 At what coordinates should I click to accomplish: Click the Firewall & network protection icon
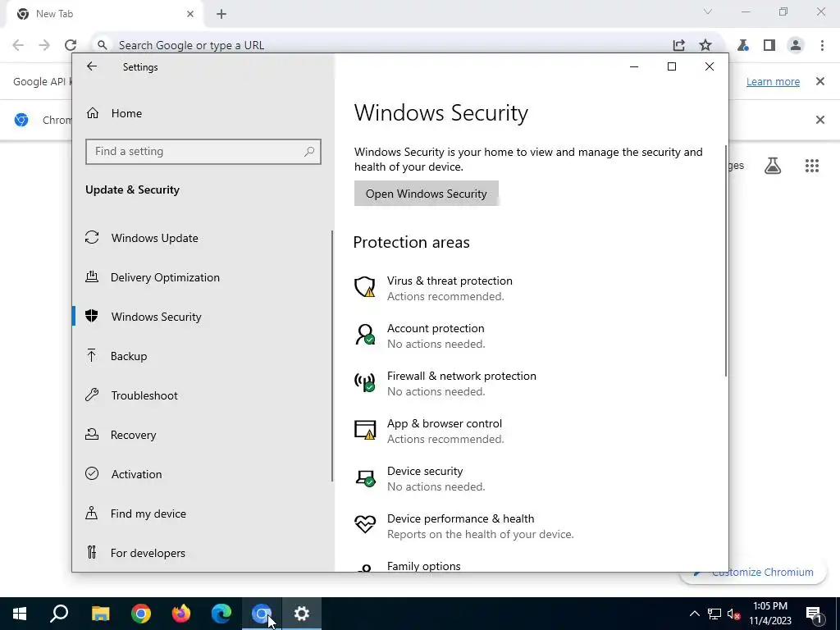tap(365, 382)
